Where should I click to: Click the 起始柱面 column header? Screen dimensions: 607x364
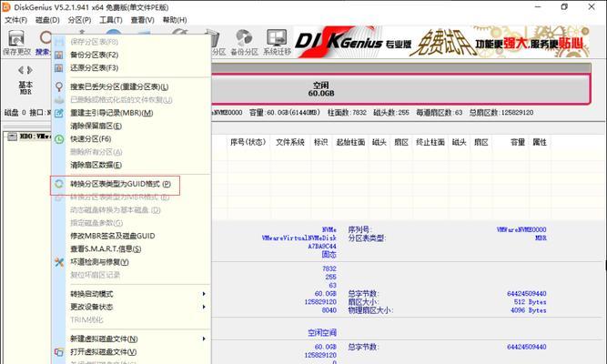tap(350, 143)
